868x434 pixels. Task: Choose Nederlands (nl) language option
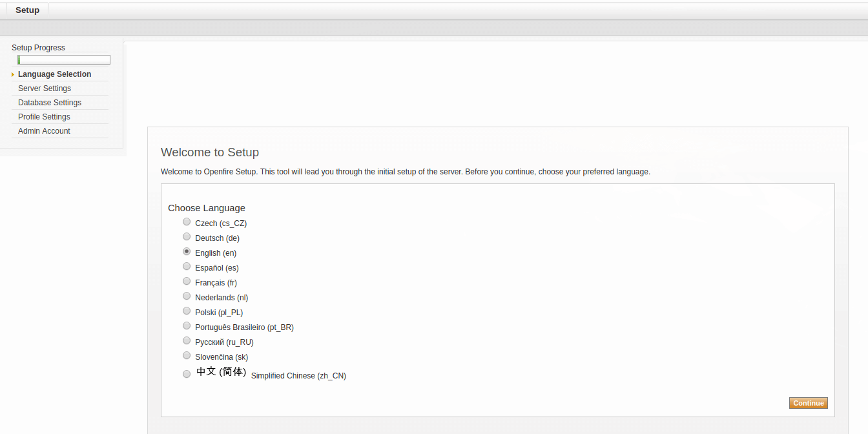(x=187, y=296)
